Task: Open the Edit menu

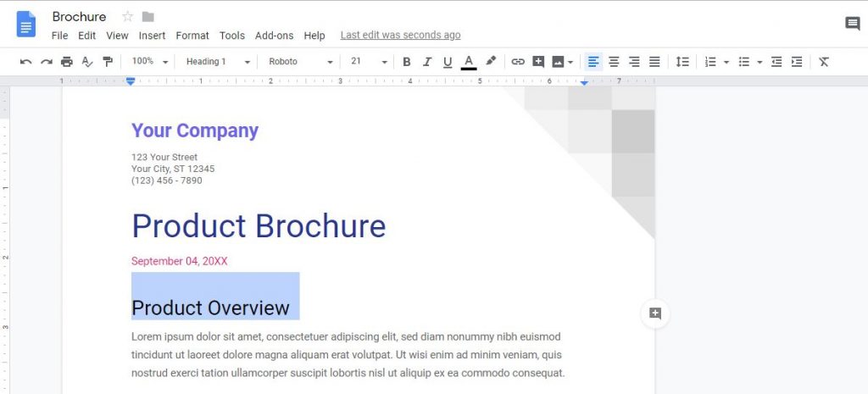Action: pyautogui.click(x=87, y=36)
